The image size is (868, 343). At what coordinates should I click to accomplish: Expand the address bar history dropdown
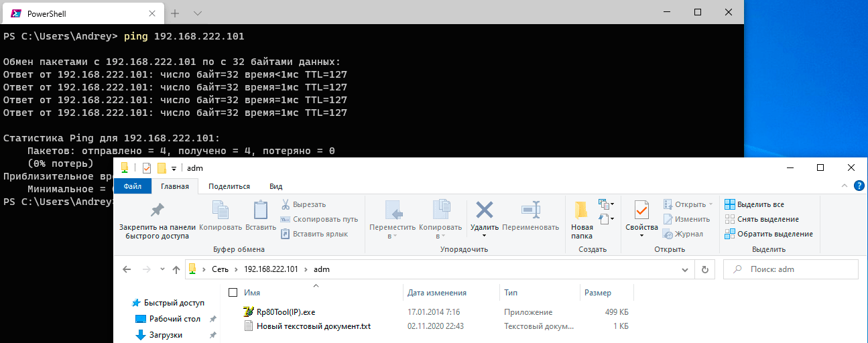point(686,269)
